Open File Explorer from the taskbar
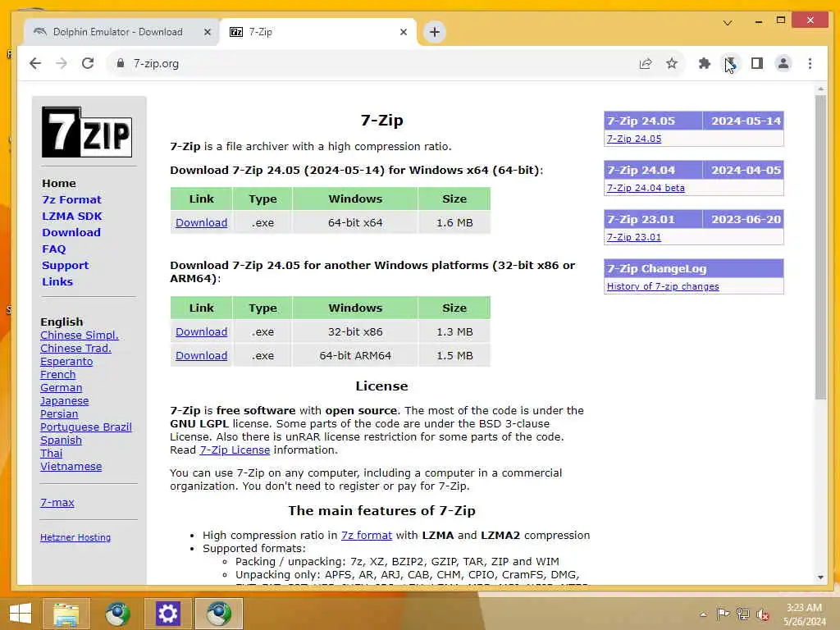This screenshot has width=840, height=630. (x=66, y=614)
